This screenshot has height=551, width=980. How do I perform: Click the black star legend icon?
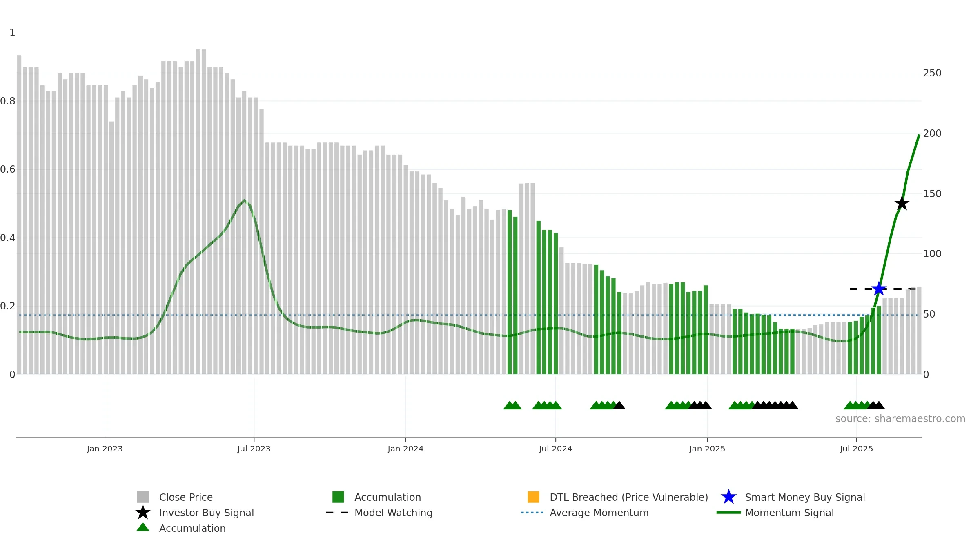click(143, 512)
